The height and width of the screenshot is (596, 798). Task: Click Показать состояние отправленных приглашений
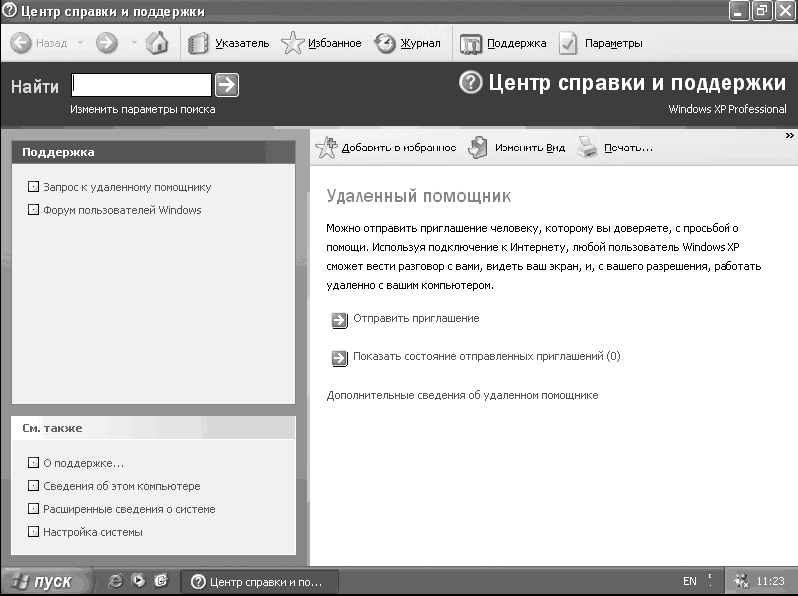[487, 356]
